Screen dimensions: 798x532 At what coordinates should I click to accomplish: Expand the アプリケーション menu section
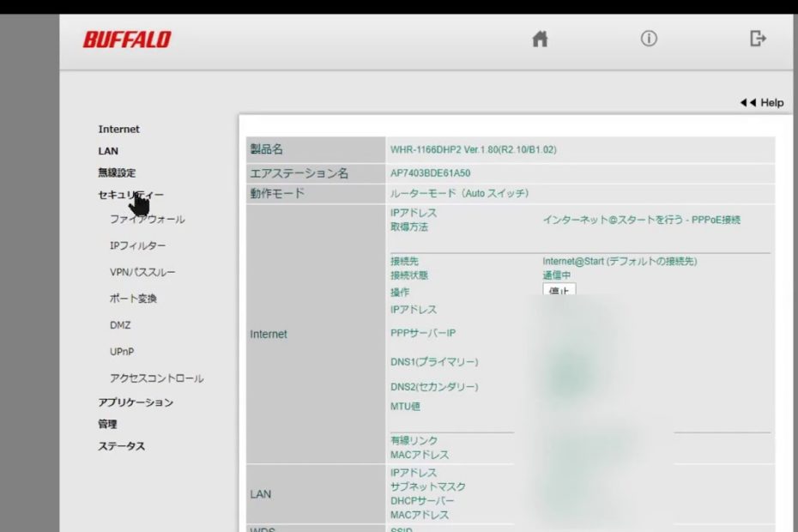tap(136, 402)
